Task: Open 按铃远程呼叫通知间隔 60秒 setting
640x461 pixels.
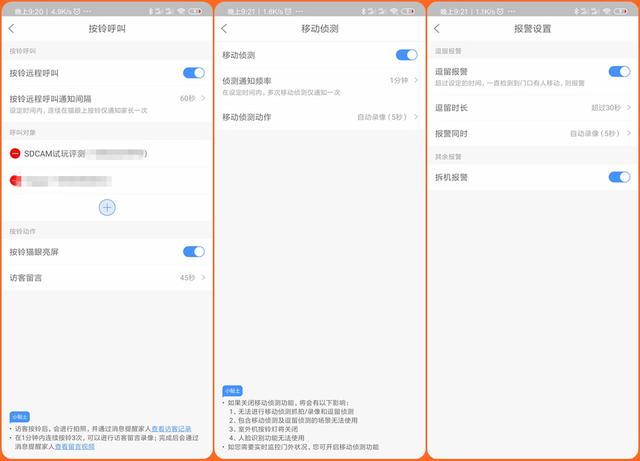Action: (x=107, y=104)
